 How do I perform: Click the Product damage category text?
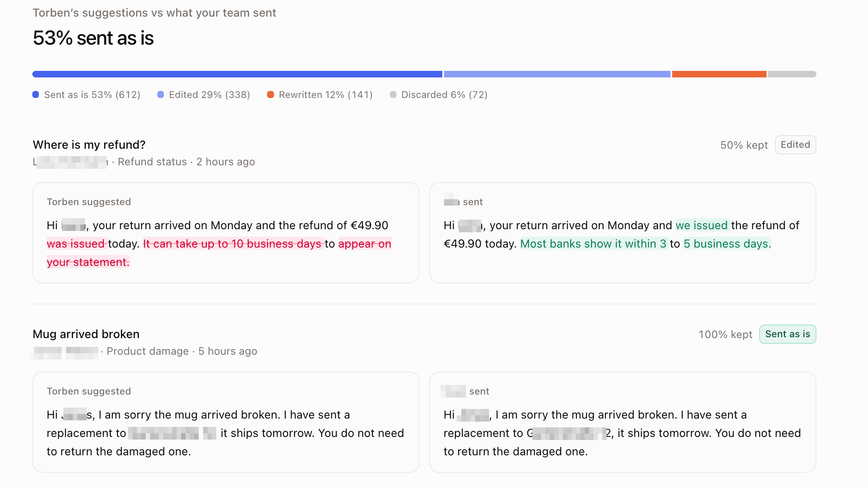coord(148,351)
